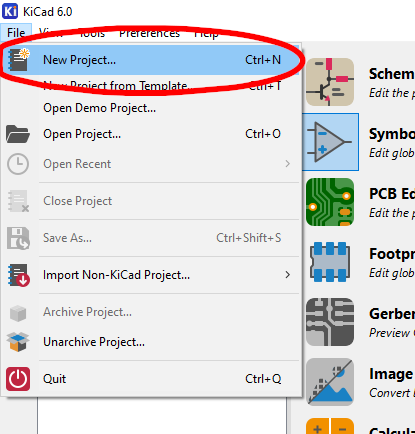Launch the Symbol Editor op-amp icon

[x=330, y=142]
